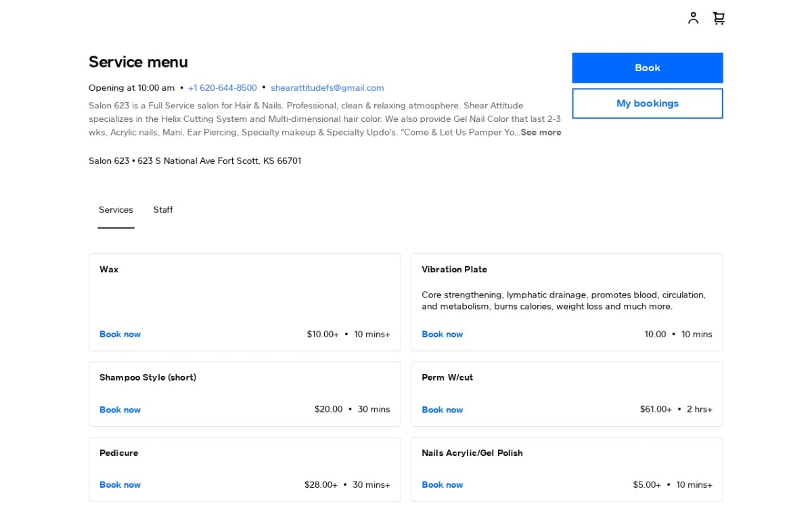The width and height of the screenshot is (812, 508).
Task: Open the user account icon
Action: point(693,18)
